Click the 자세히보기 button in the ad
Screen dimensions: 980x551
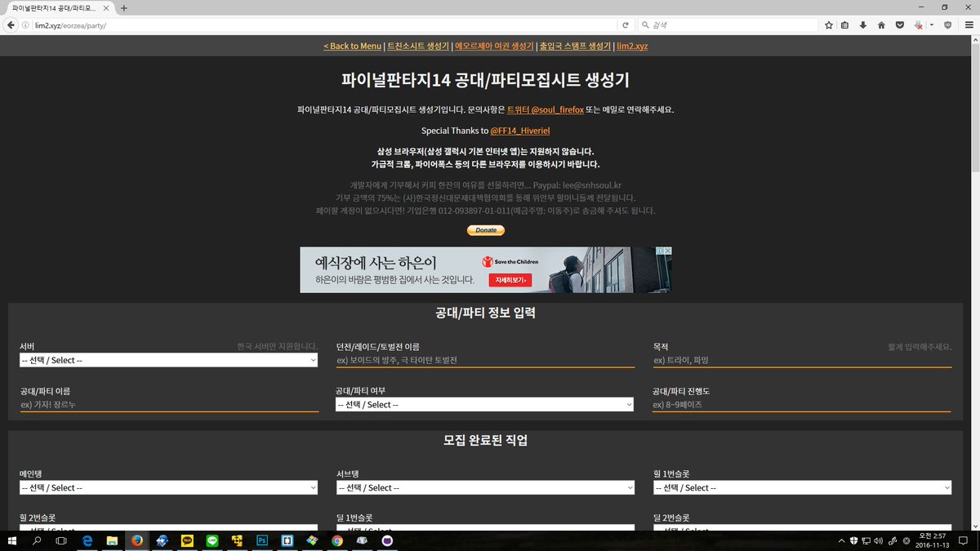tap(510, 280)
